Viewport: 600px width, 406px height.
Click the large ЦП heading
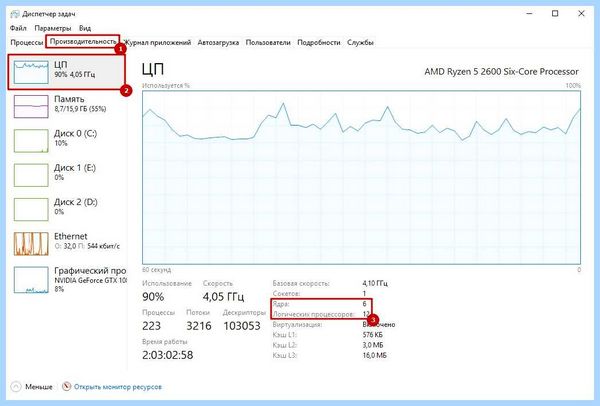[153, 69]
